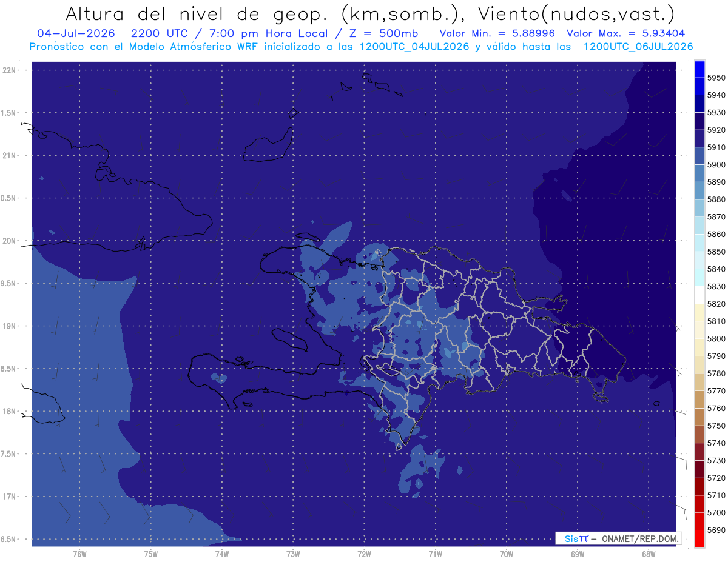Viewport: 728px width, 562px height.
Task: Click the 5930 colorbar label
Action: tap(716, 113)
